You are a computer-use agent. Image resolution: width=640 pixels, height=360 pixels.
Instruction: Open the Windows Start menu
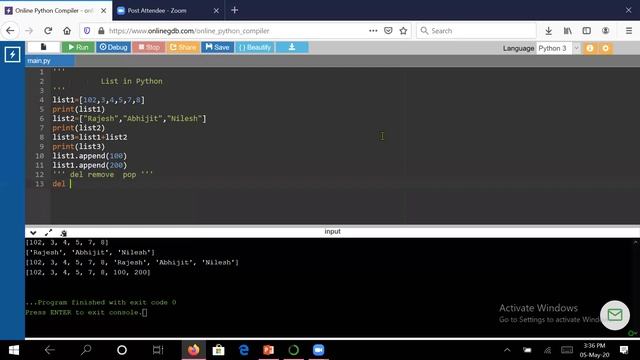[14, 350]
